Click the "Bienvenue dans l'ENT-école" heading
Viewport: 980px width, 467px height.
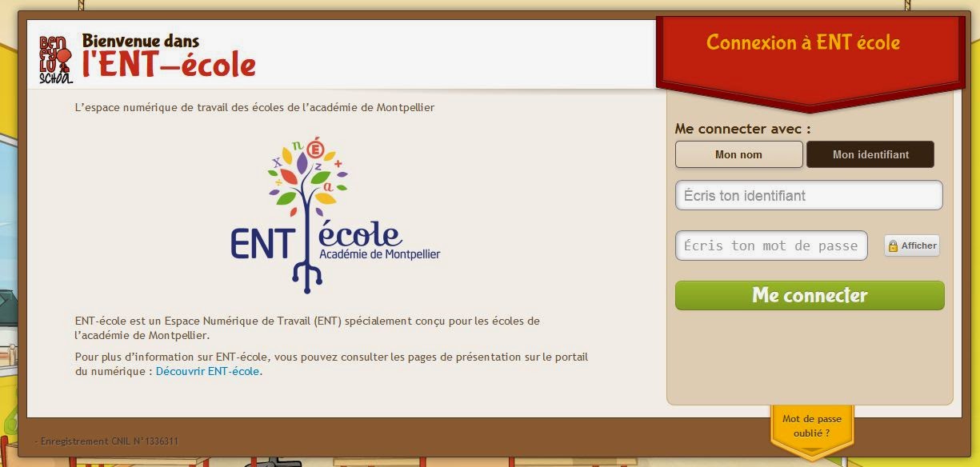click(169, 56)
